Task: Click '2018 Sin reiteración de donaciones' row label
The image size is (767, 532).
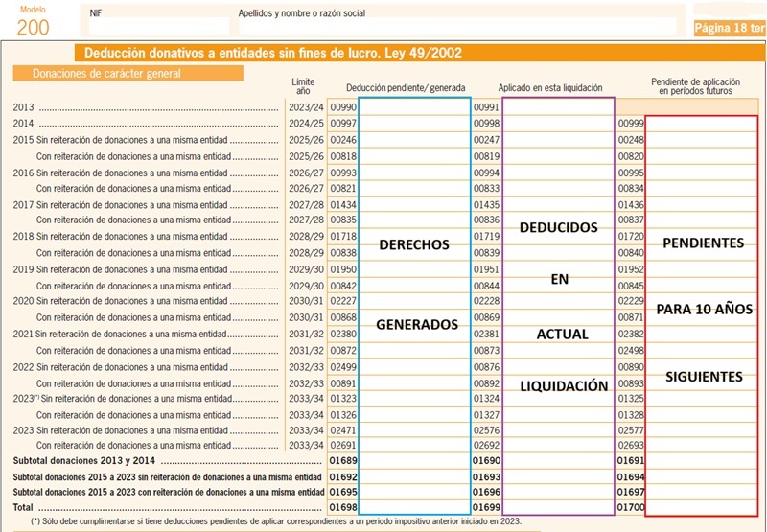Action: [121, 237]
